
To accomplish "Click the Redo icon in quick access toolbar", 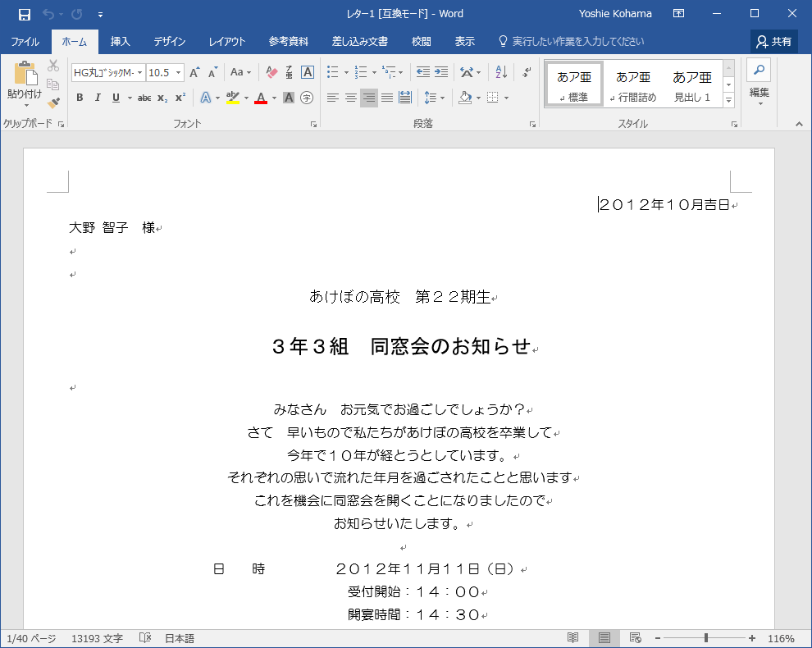I will [x=76, y=14].
